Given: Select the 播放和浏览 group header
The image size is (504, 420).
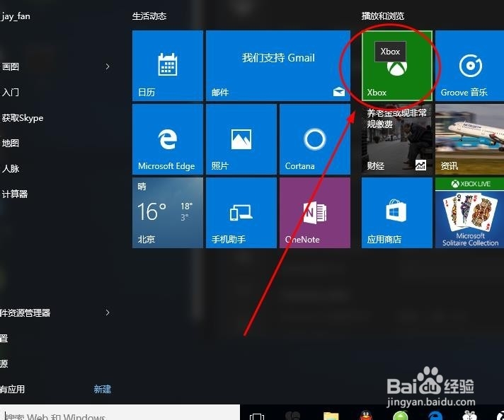Looking at the screenshot, I should click(x=382, y=16).
